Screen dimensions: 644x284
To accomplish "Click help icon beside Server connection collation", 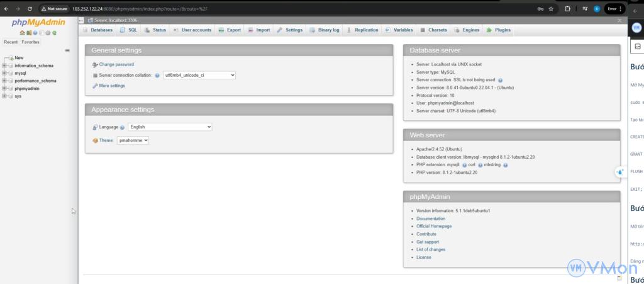I will [x=157, y=75].
